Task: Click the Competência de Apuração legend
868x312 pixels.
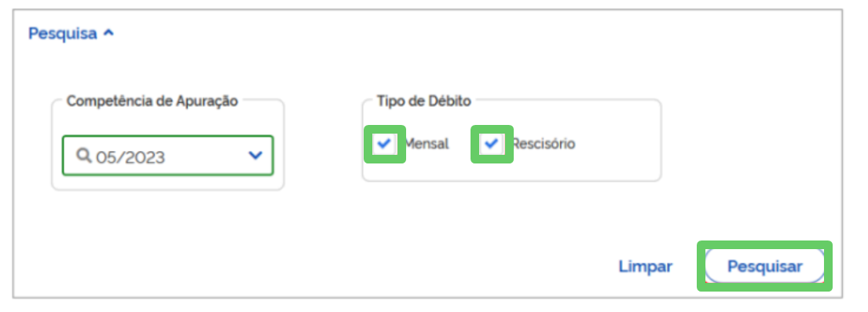Action: (152, 101)
